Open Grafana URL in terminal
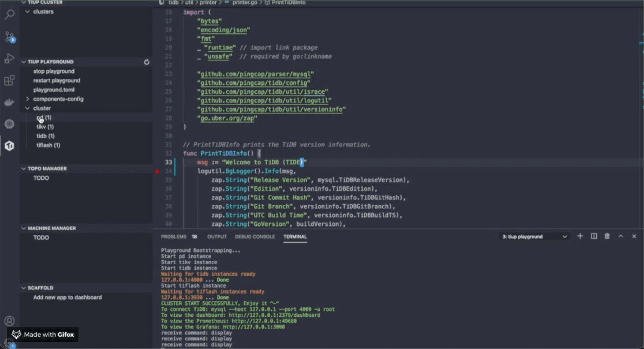This screenshot has height=349, width=644. click(x=254, y=327)
